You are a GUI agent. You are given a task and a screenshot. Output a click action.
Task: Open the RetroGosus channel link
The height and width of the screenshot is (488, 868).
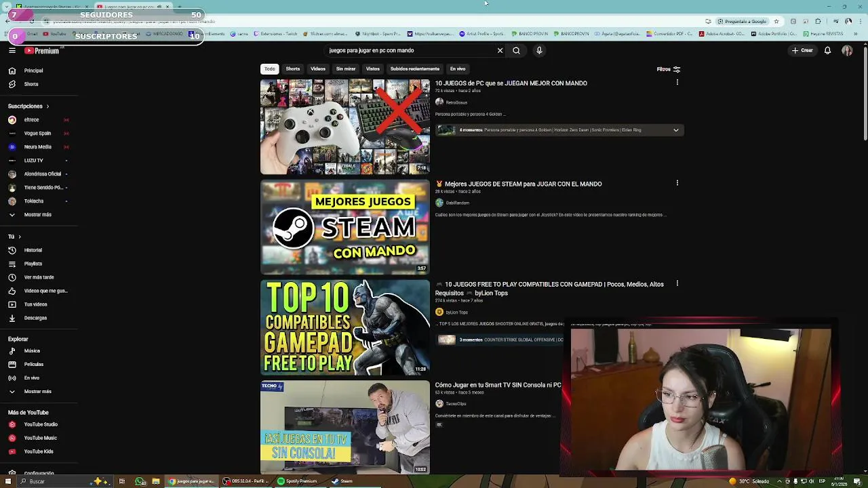[456, 102]
